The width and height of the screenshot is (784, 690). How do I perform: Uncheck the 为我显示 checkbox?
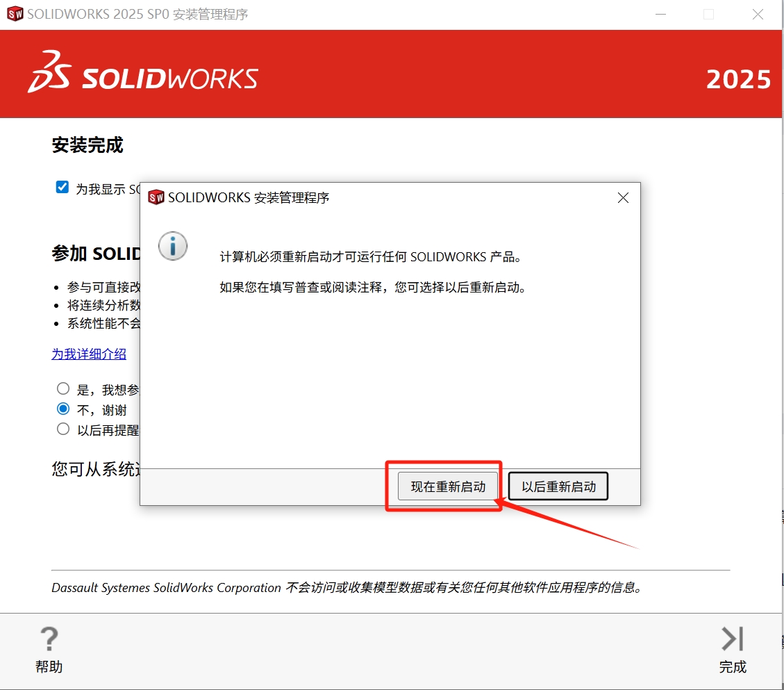pos(62,187)
